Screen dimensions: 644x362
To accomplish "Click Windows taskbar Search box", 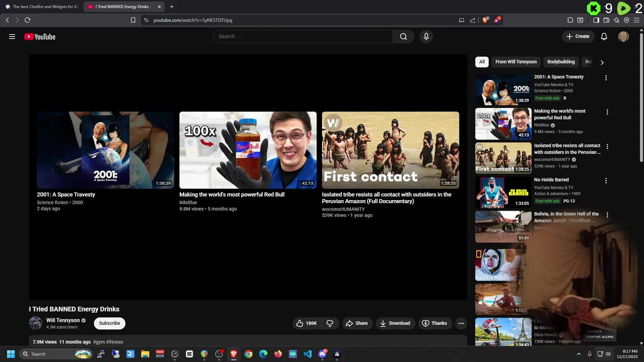I will pos(56,354).
